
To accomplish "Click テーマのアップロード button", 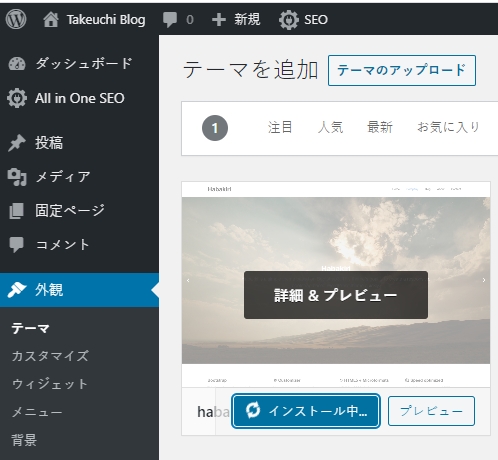I will (x=402, y=70).
